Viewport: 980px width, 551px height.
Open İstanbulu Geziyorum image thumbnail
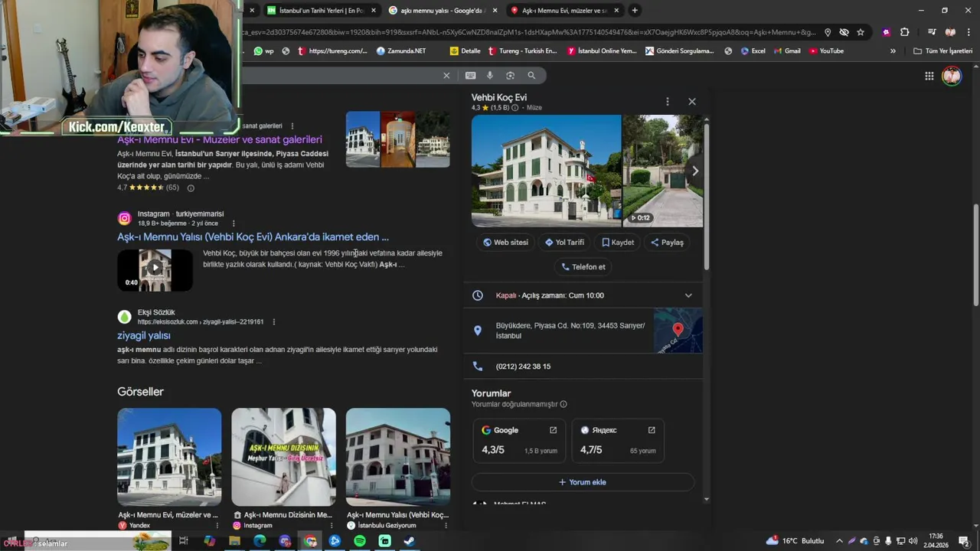pyautogui.click(x=398, y=457)
